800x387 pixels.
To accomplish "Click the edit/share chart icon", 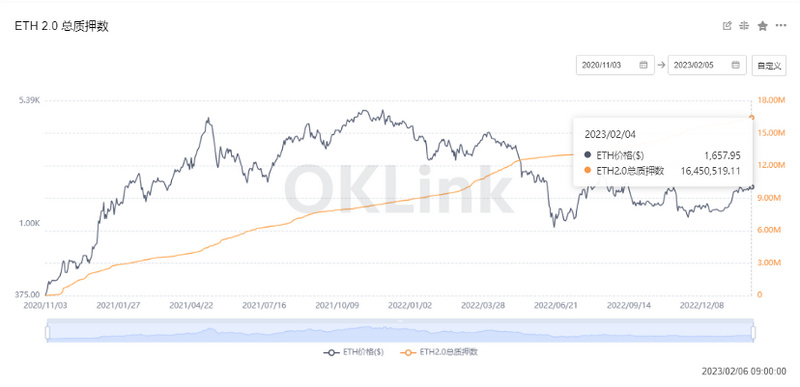I will tap(728, 26).
